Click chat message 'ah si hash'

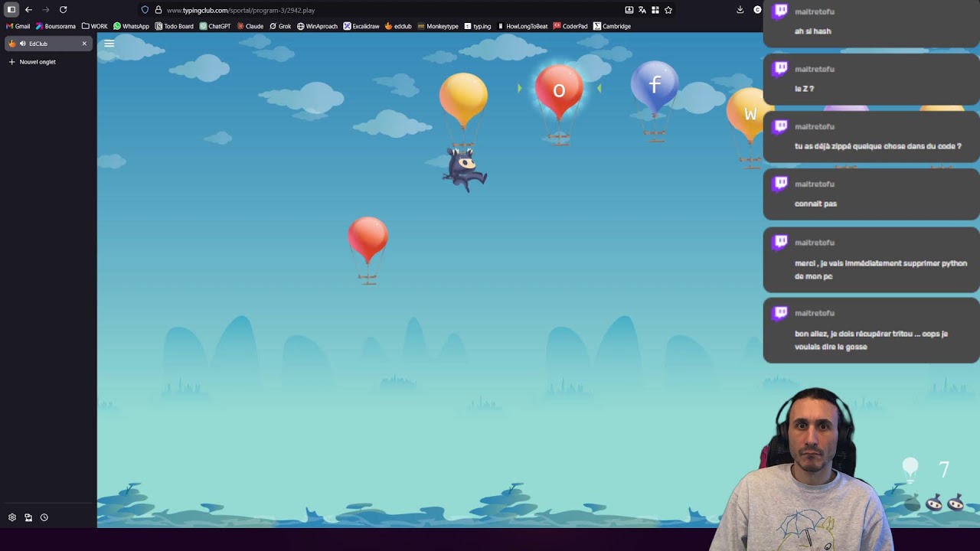click(x=813, y=31)
